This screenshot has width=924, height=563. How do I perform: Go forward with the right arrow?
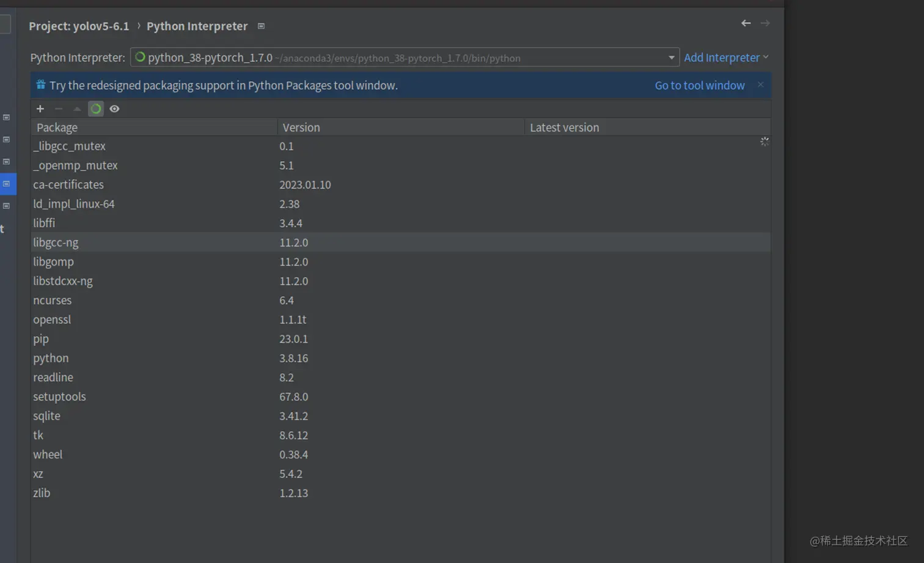tap(765, 23)
